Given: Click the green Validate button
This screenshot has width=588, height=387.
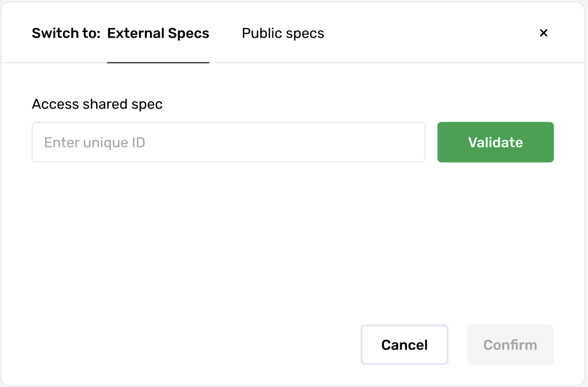Looking at the screenshot, I should (x=495, y=142).
